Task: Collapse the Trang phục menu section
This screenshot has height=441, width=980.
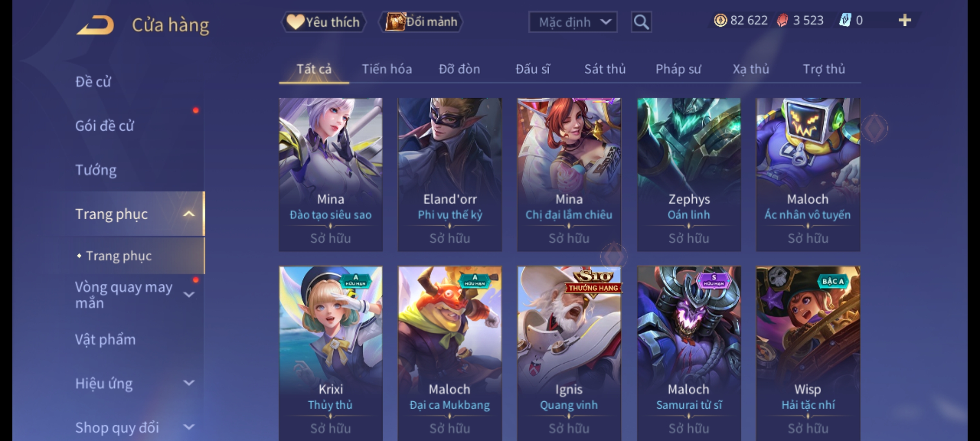Action: pyautogui.click(x=189, y=214)
